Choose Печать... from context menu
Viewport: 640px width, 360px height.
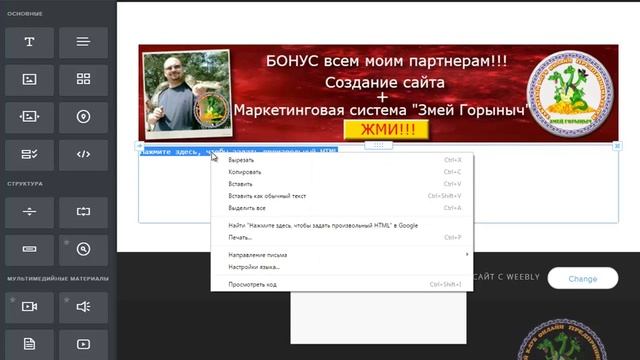coord(342,238)
